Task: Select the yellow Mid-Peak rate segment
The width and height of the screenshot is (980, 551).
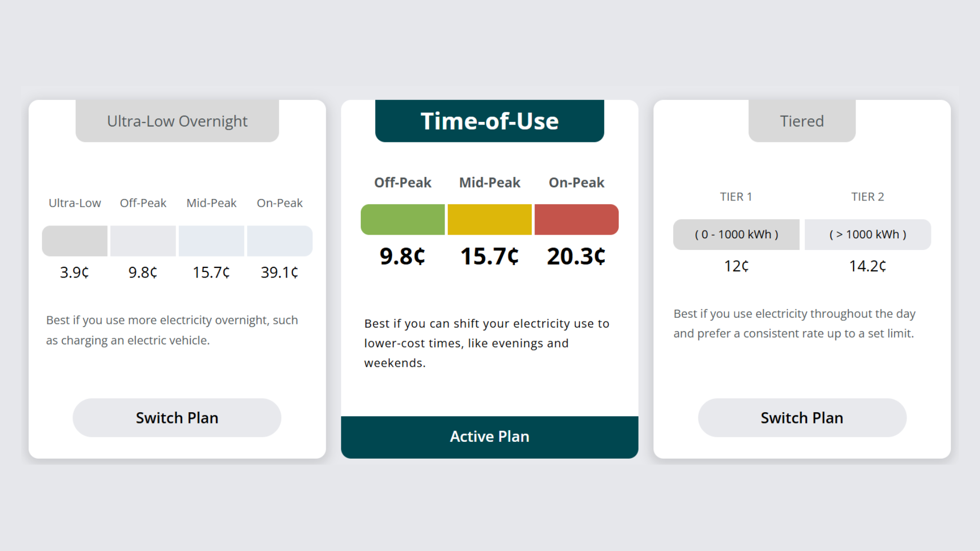Action: pyautogui.click(x=489, y=219)
